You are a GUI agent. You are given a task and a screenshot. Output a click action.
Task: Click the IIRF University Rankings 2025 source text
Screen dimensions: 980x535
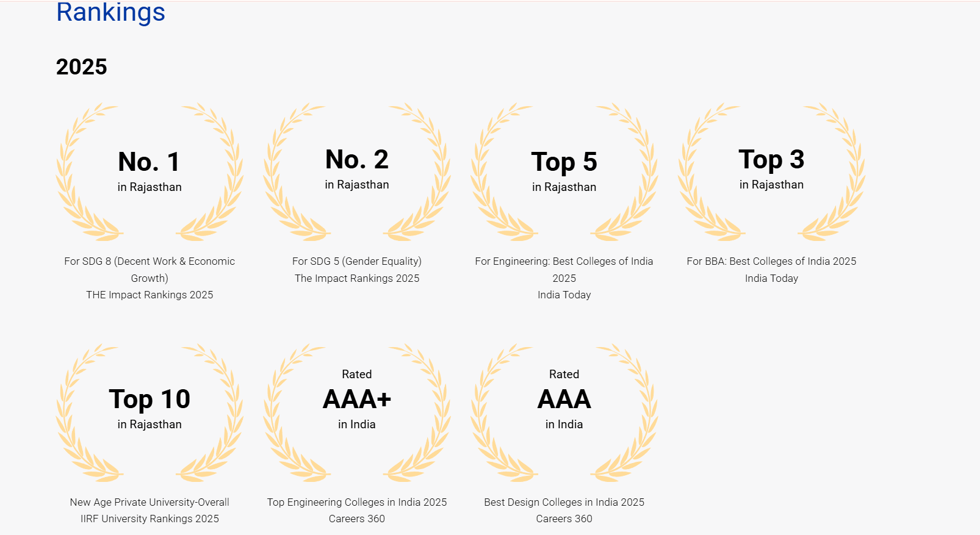coord(150,519)
